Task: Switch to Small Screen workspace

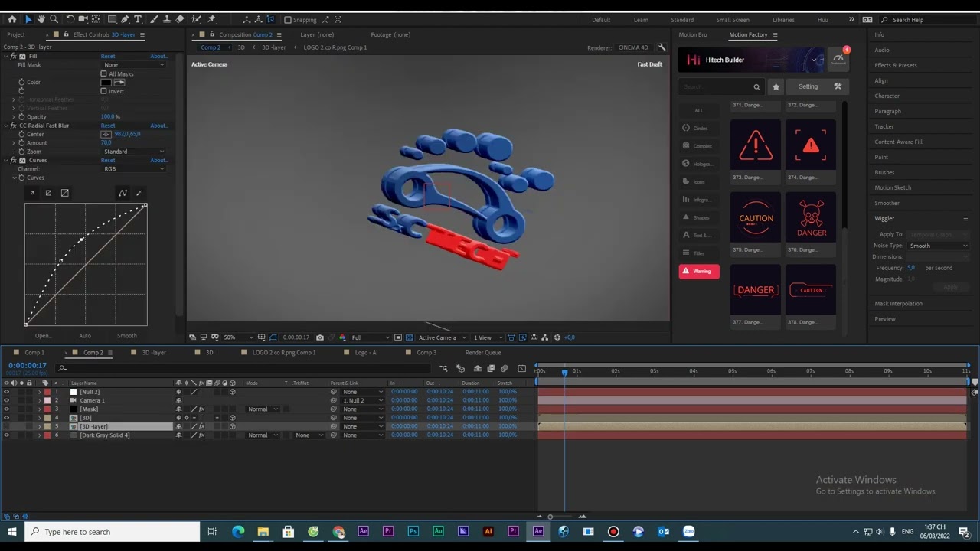Action: 733,20
